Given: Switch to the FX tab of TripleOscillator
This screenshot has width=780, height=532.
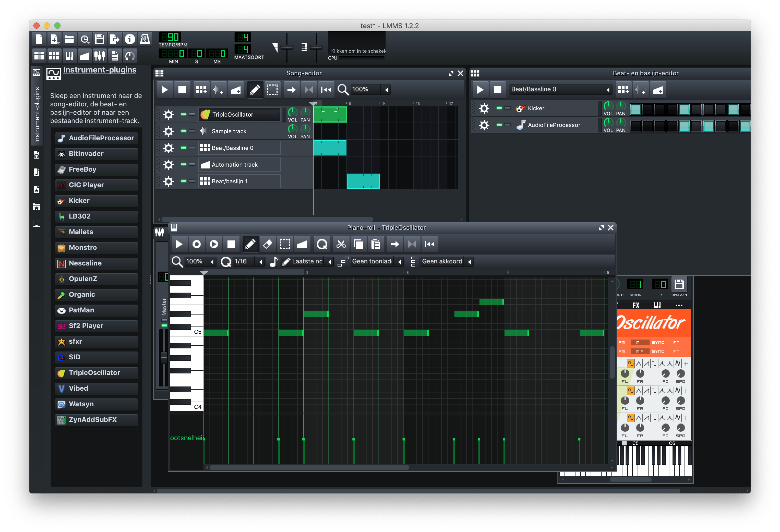Looking at the screenshot, I should point(636,305).
